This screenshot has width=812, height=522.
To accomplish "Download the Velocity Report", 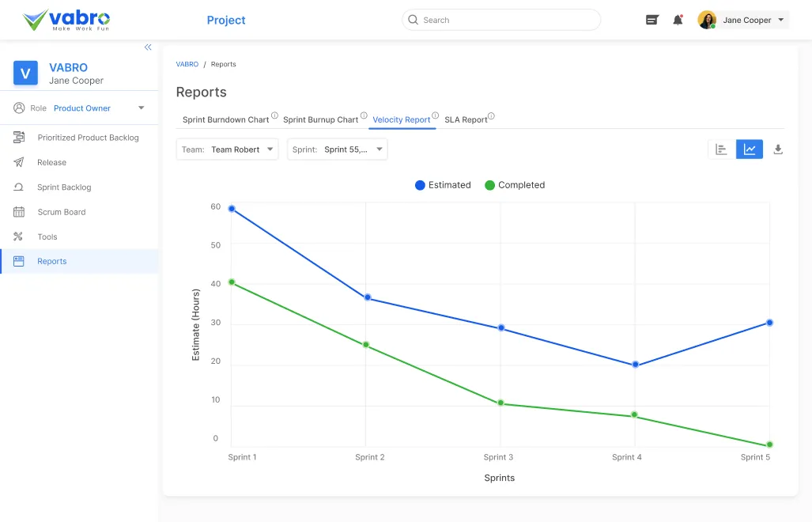I will tap(778, 149).
